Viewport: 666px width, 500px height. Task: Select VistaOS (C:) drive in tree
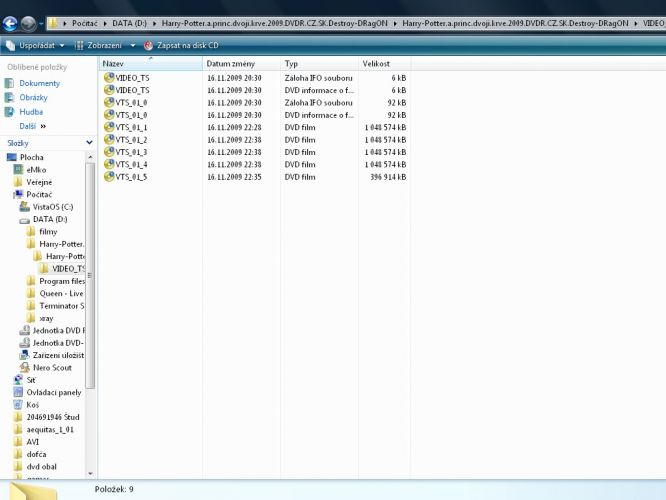(53, 207)
